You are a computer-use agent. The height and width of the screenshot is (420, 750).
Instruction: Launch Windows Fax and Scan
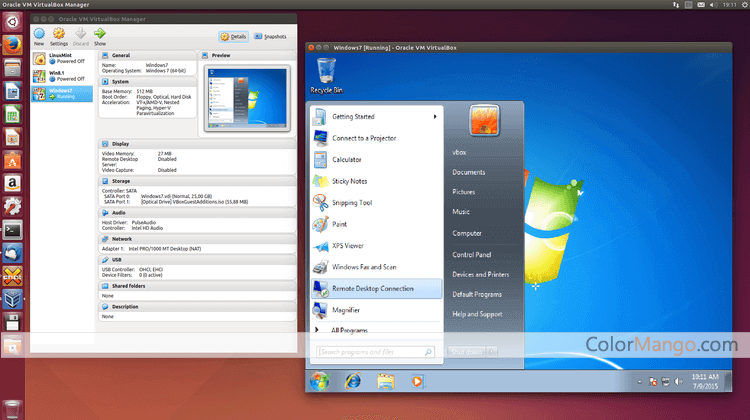pyautogui.click(x=376, y=267)
